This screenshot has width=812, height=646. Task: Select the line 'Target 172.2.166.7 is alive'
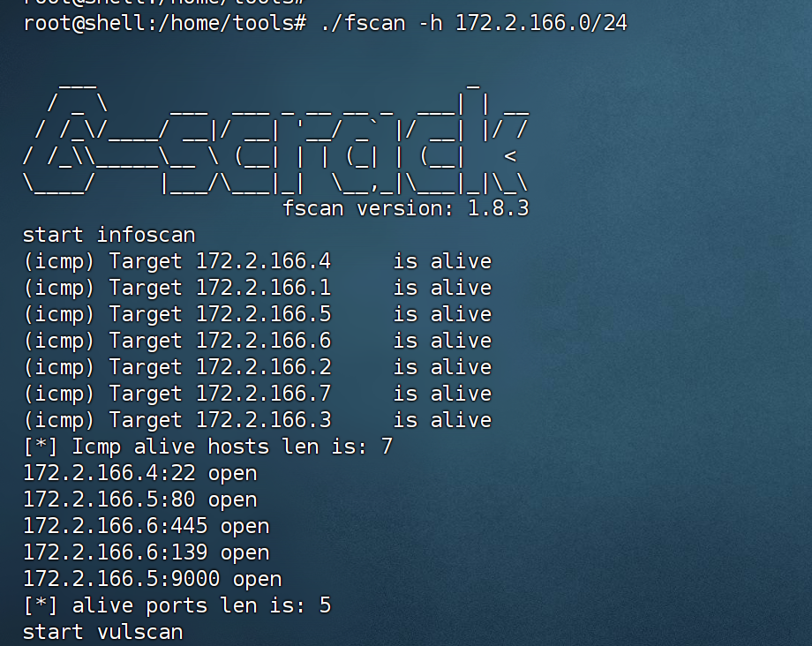(x=258, y=394)
